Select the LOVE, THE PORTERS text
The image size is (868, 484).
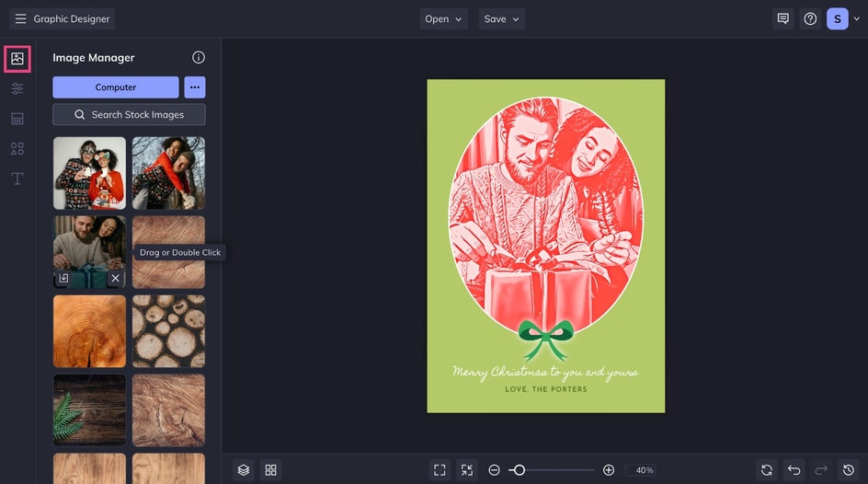tap(546, 389)
